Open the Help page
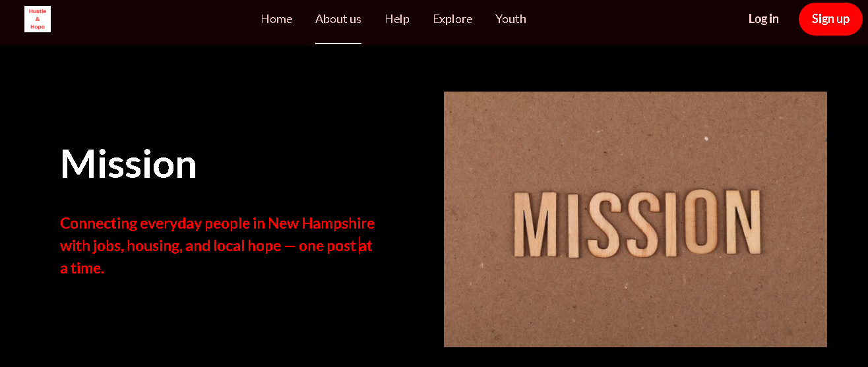The image size is (868, 367). click(397, 19)
